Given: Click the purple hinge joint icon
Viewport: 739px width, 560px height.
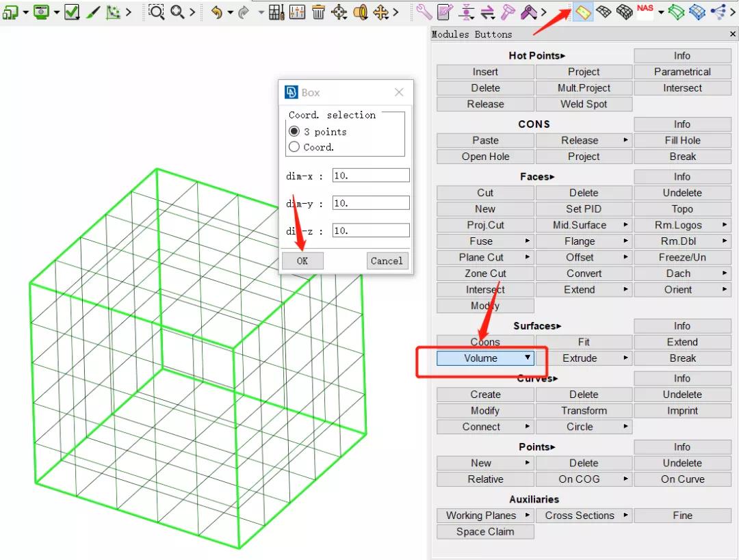Looking at the screenshot, I should [x=528, y=12].
